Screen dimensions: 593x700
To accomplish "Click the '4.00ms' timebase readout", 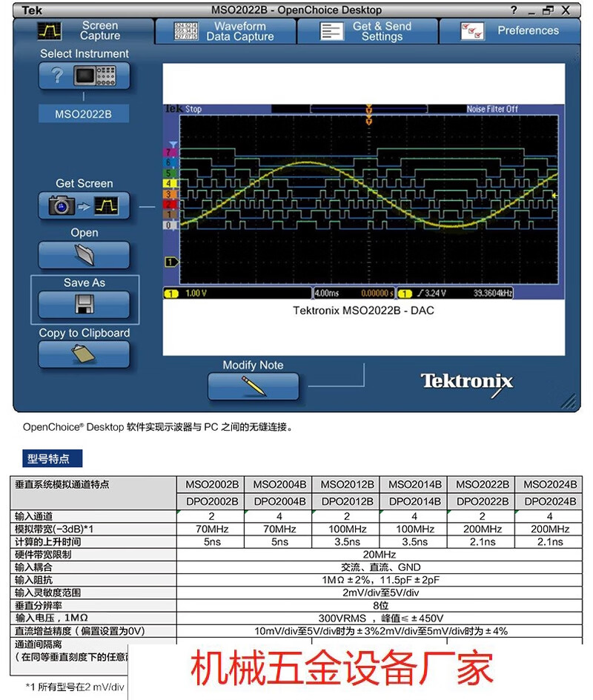I will [327, 294].
